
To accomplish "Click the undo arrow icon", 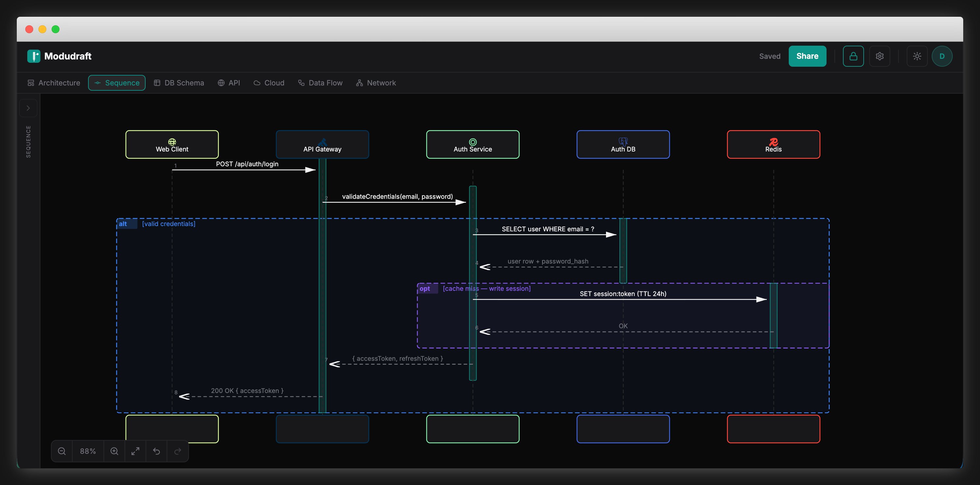I will click(156, 451).
